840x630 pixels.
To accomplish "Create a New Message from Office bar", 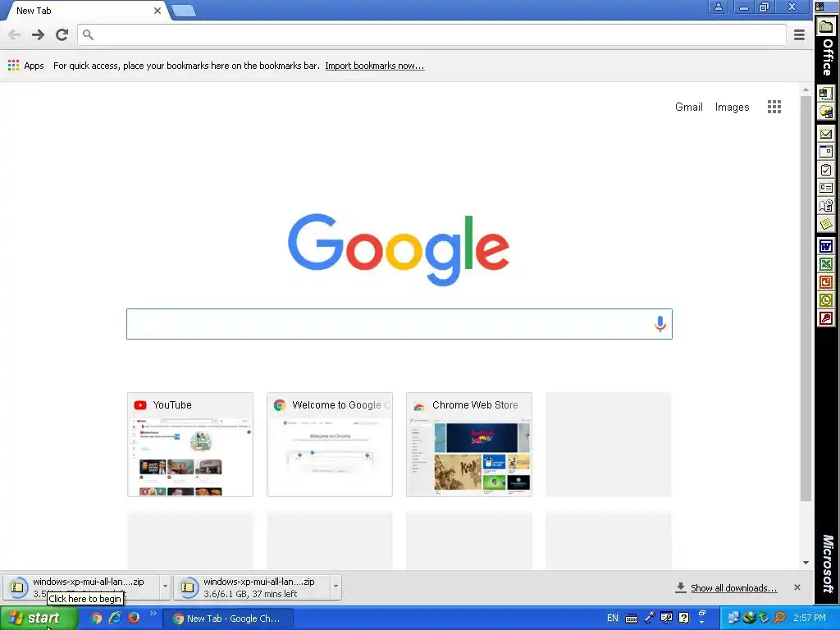I will point(825,134).
